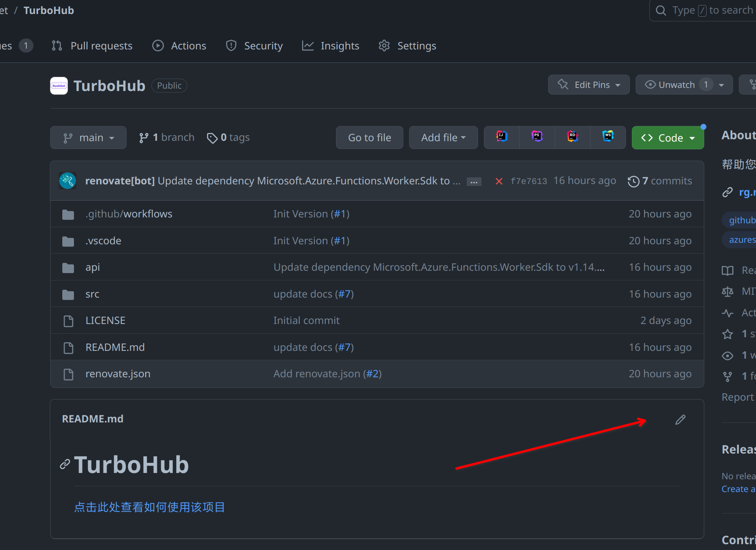Open latest commit message Update dependency
The width and height of the screenshot is (756, 550).
click(x=309, y=181)
